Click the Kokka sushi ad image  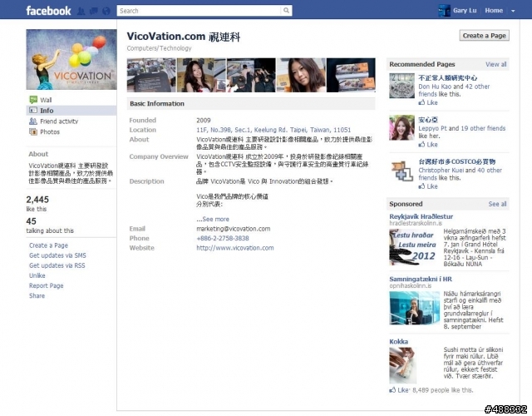pos(402,365)
